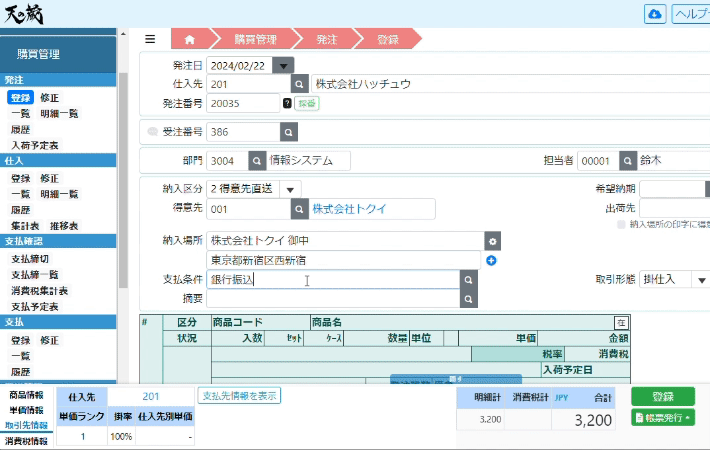Open 入荷予定表 in sidebar
Image resolution: width=710 pixels, height=450 pixels.
pyautogui.click(x=35, y=145)
